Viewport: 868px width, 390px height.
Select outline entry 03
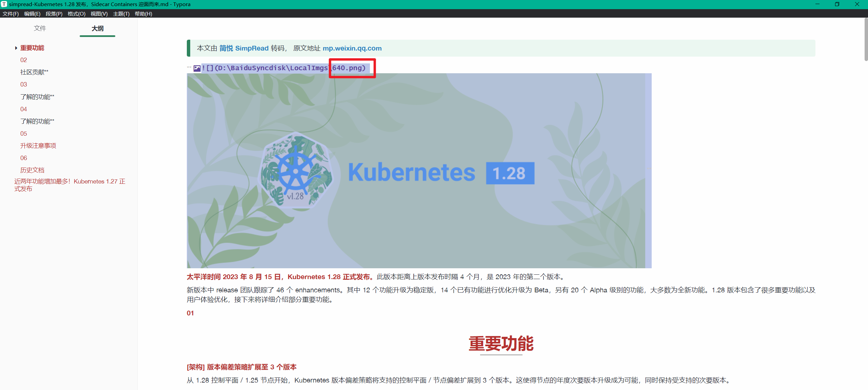(x=23, y=84)
